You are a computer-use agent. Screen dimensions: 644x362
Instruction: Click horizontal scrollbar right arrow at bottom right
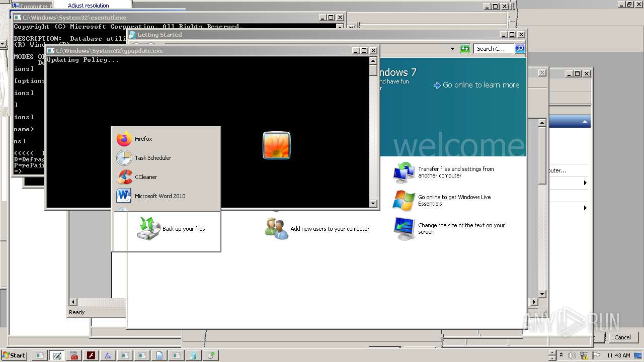tap(534, 302)
